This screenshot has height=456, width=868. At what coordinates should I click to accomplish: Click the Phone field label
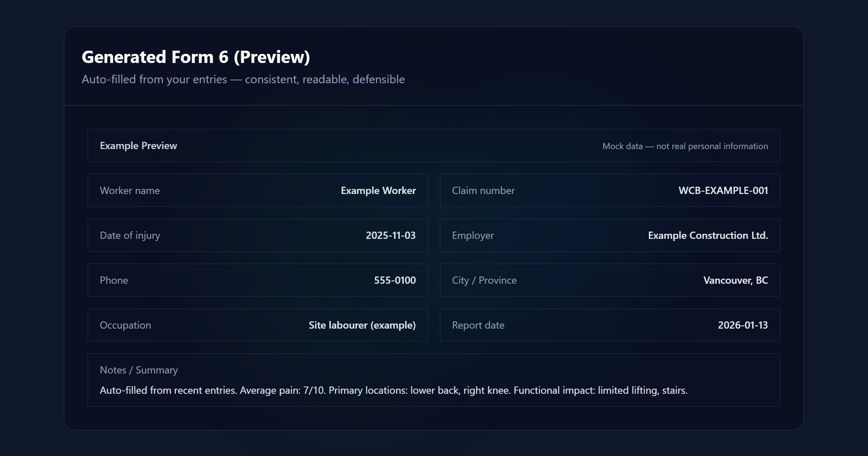[114, 280]
